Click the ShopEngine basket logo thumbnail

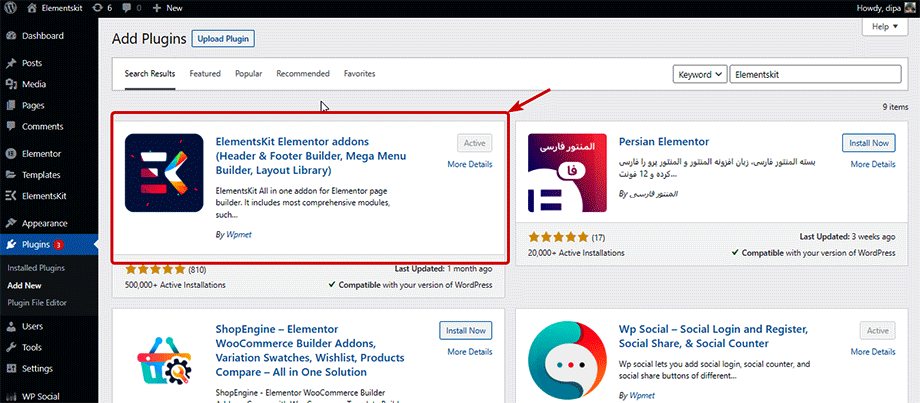pyautogui.click(x=164, y=362)
